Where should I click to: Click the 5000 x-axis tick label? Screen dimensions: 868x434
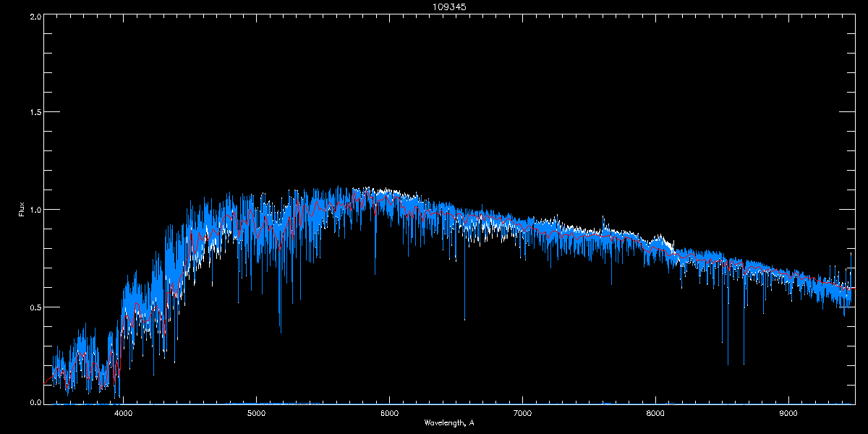(256, 414)
